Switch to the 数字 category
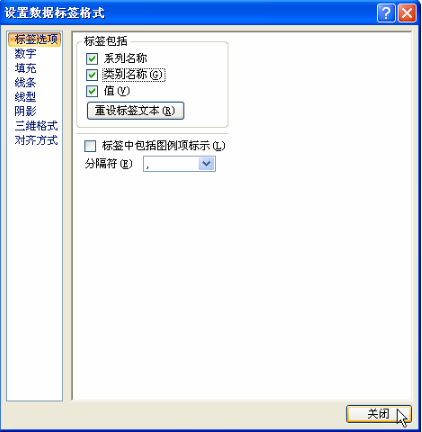The image size is (422, 432). coord(25,53)
